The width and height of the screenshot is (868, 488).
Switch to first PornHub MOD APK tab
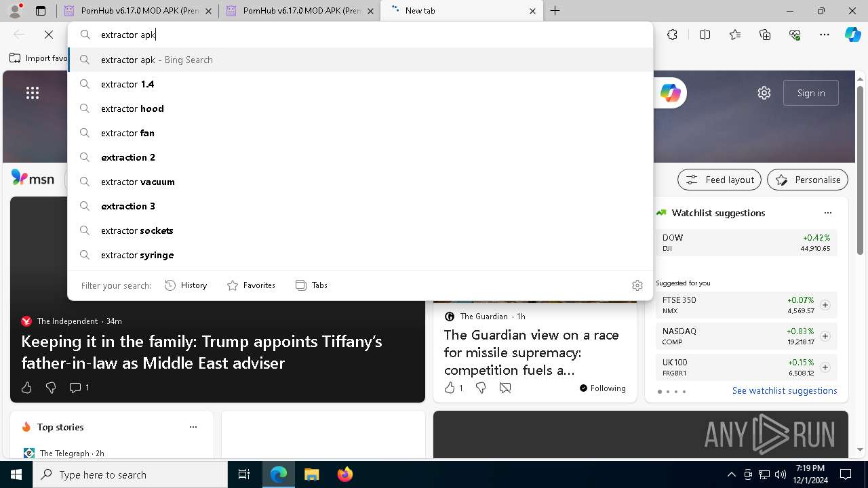point(138,11)
